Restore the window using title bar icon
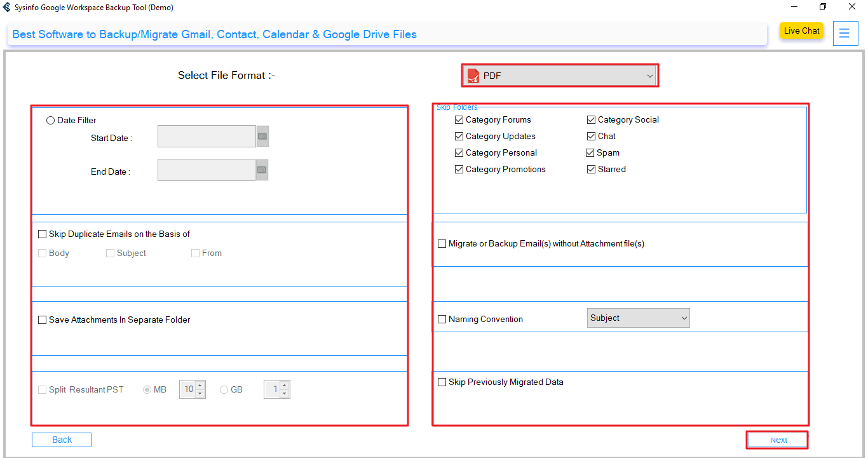Screen dimensions: 868x458 823,7
